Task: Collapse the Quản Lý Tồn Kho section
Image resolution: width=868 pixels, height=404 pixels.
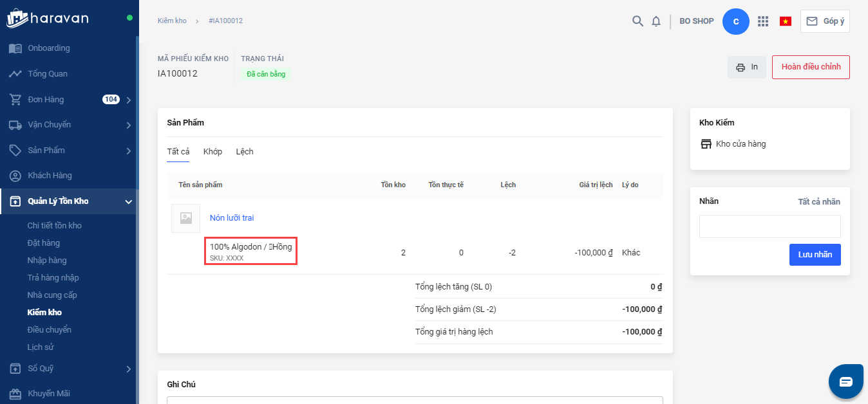Action: pyautogui.click(x=128, y=202)
